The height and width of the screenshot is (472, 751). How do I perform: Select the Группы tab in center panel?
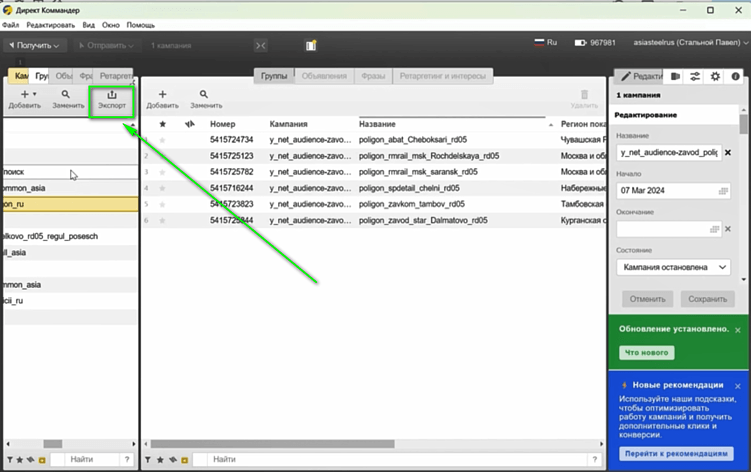(x=274, y=76)
